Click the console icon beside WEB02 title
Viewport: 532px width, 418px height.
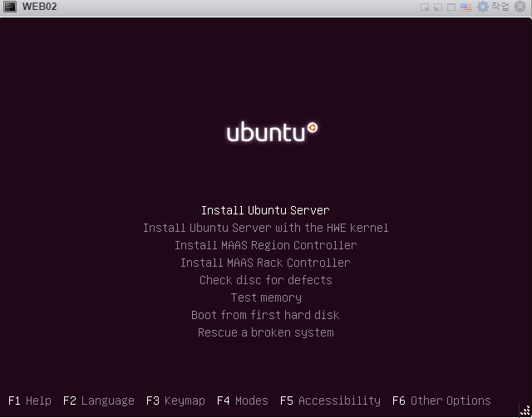[x=10, y=7]
